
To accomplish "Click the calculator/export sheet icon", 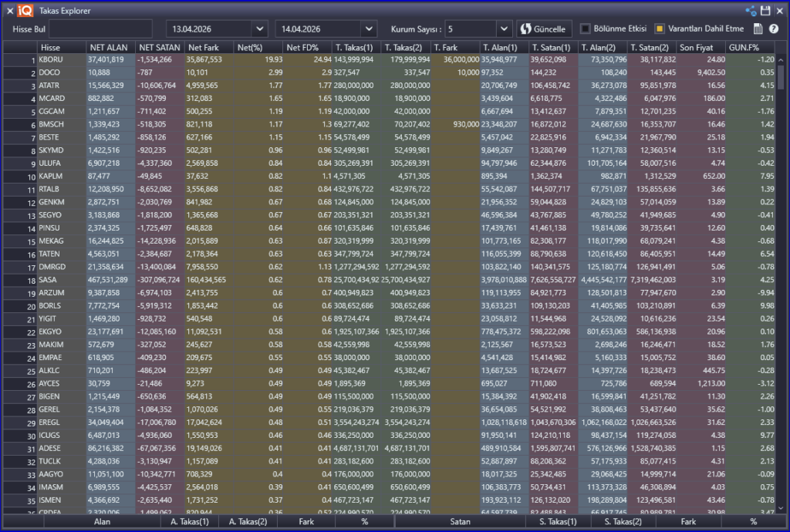I will point(758,29).
